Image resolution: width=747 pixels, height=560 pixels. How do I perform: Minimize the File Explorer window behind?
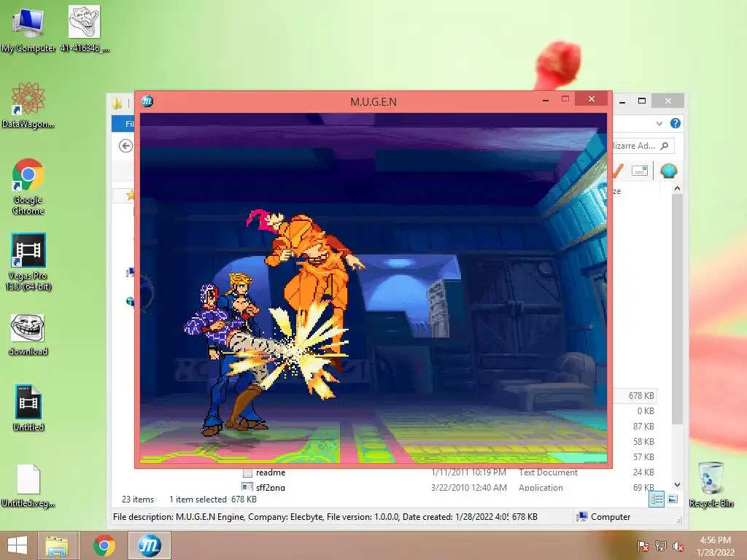coord(622,101)
